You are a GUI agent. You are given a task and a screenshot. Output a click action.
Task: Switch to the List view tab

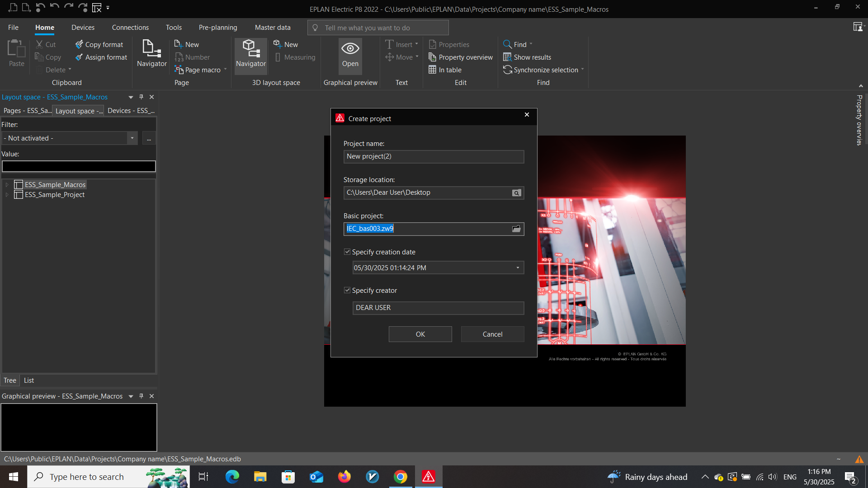coord(29,380)
